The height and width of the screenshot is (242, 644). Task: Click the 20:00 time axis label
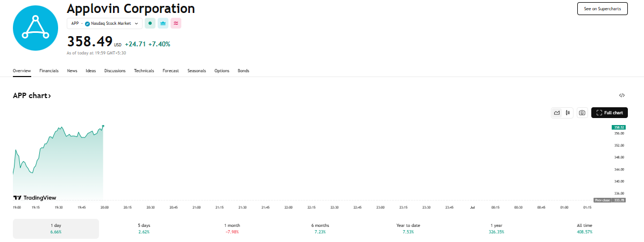(104, 208)
